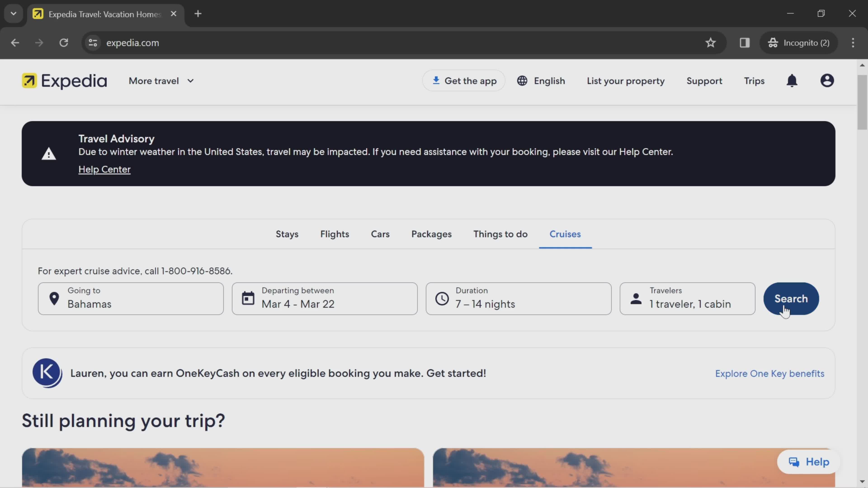Select the Flights tab
This screenshot has width=868, height=488.
pyautogui.click(x=335, y=234)
